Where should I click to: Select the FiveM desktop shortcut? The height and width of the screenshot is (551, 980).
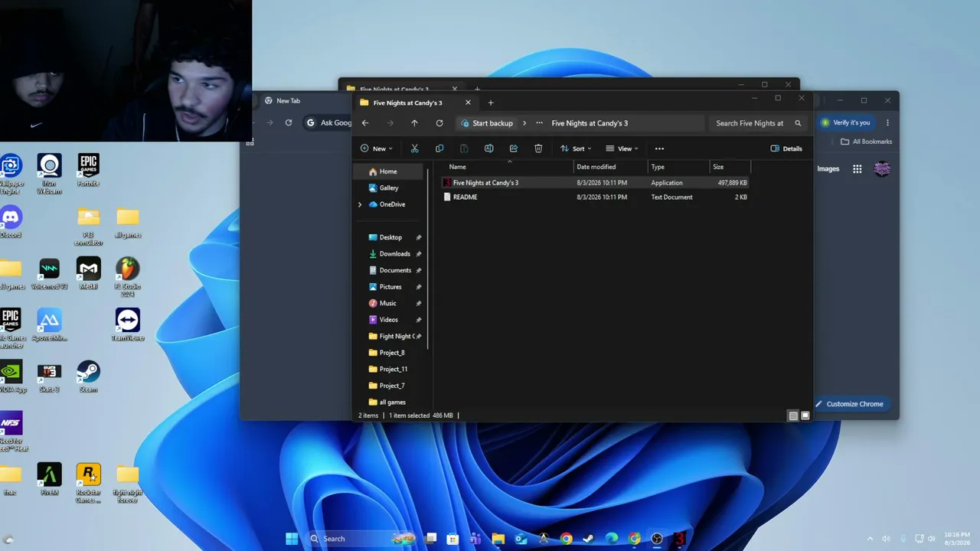coord(50,479)
